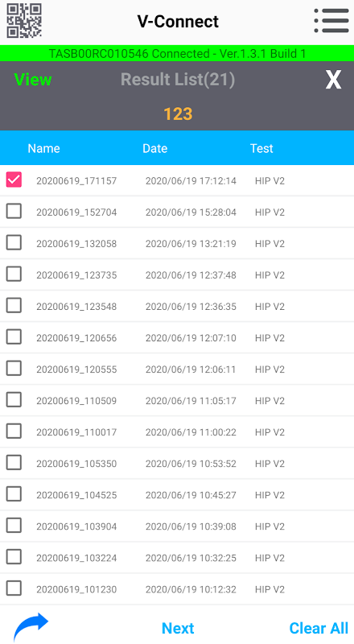Click the blue share arrow icon
Image resolution: width=354 pixels, height=644 pixels.
click(31, 627)
